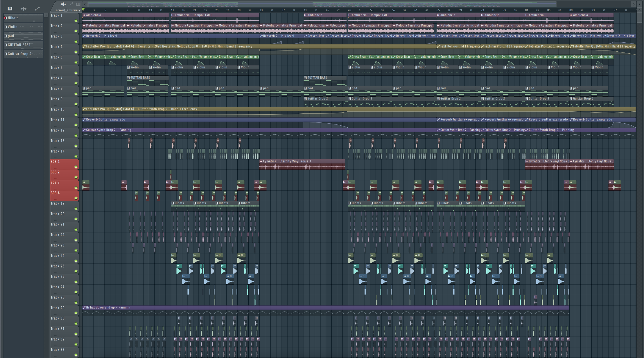Click the scroll-left arrow of the timeline overview
Viewport: 644px width, 358px height.
pos(85,4)
